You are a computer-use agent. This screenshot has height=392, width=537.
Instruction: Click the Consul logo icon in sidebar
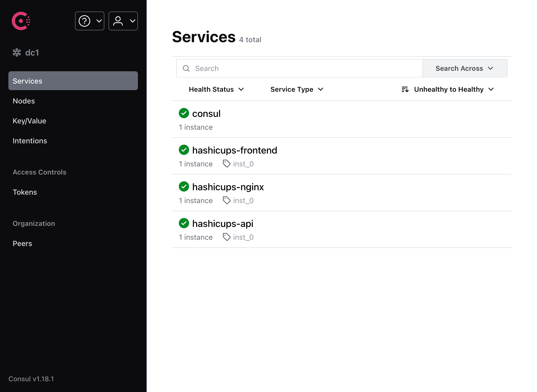[21, 21]
